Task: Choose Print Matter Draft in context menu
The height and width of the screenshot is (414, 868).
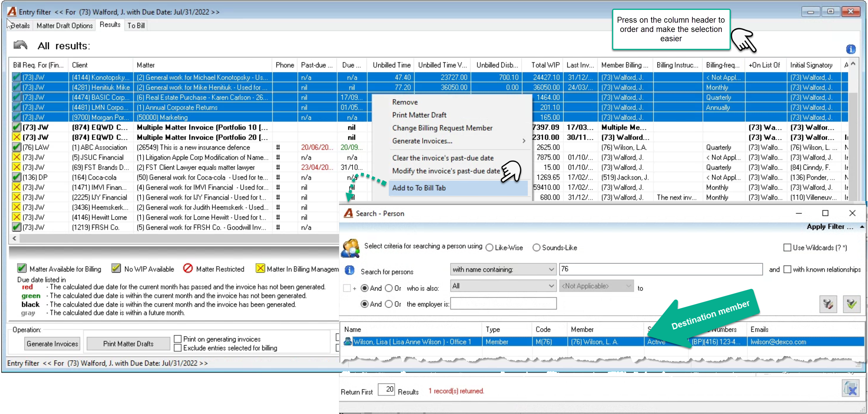Action: (x=419, y=115)
